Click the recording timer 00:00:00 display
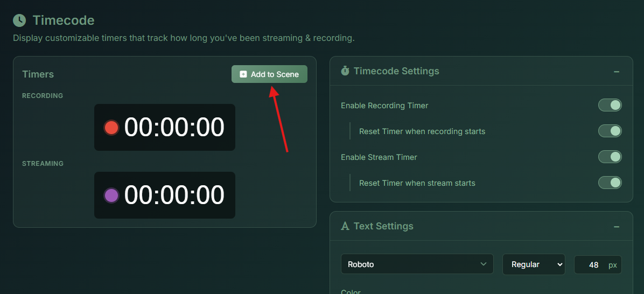 174,128
